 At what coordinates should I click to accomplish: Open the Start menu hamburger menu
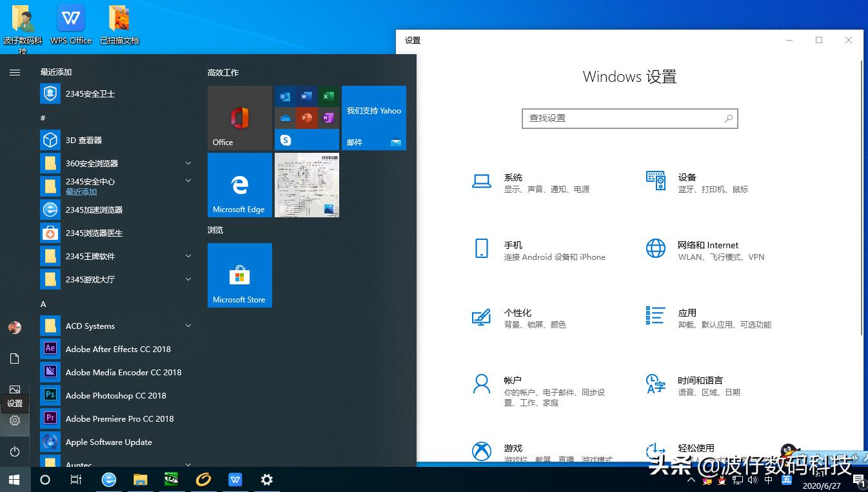point(14,72)
